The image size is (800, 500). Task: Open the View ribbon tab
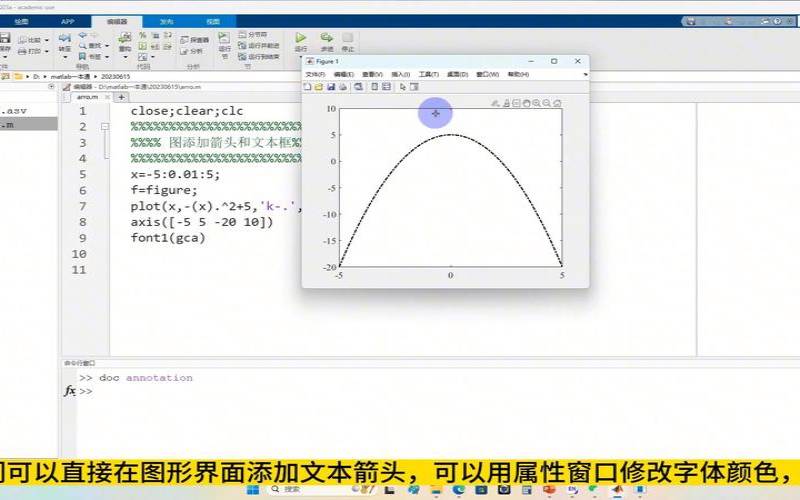[213, 21]
